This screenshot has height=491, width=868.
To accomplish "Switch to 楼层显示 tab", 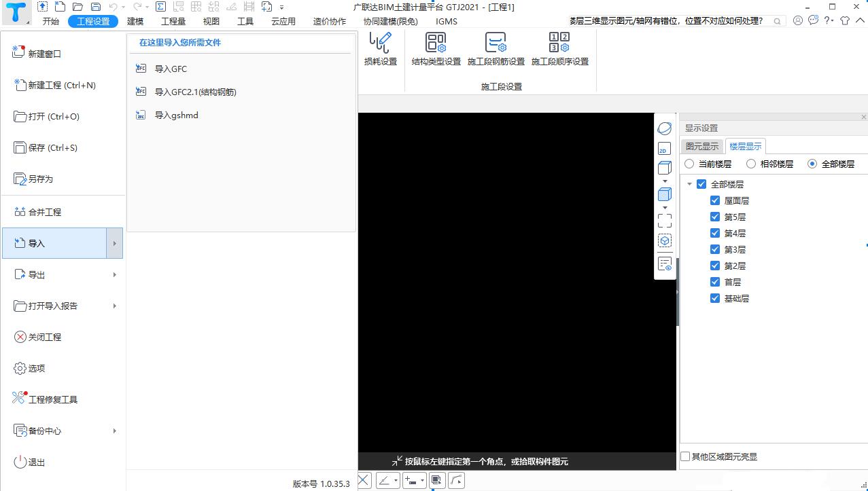I will (x=746, y=146).
